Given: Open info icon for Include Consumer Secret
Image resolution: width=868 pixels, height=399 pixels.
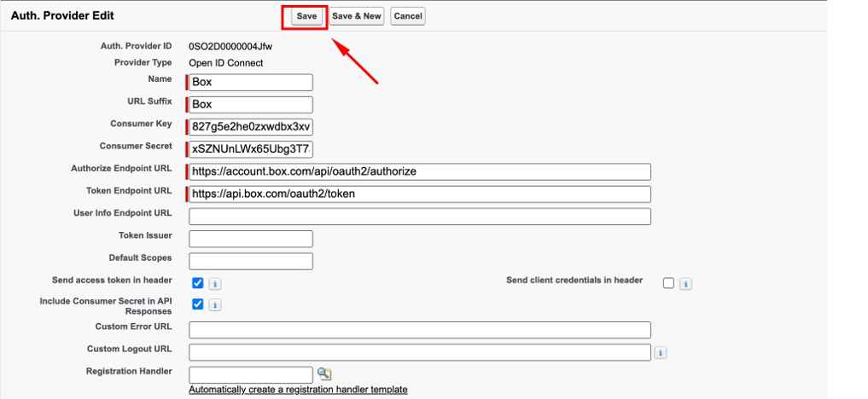Looking at the screenshot, I should pyautogui.click(x=215, y=305).
